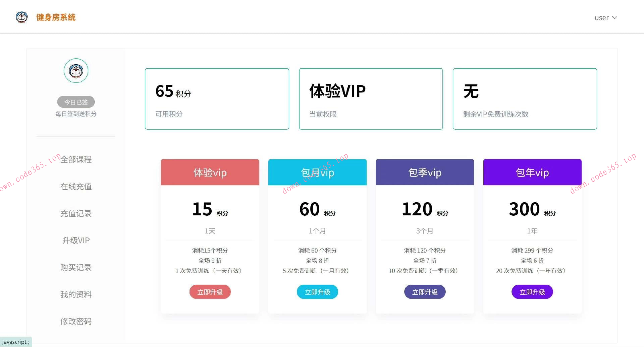The height and width of the screenshot is (347, 644).
Task: Click the 今日已签 sign-in badge
Action: (x=76, y=102)
